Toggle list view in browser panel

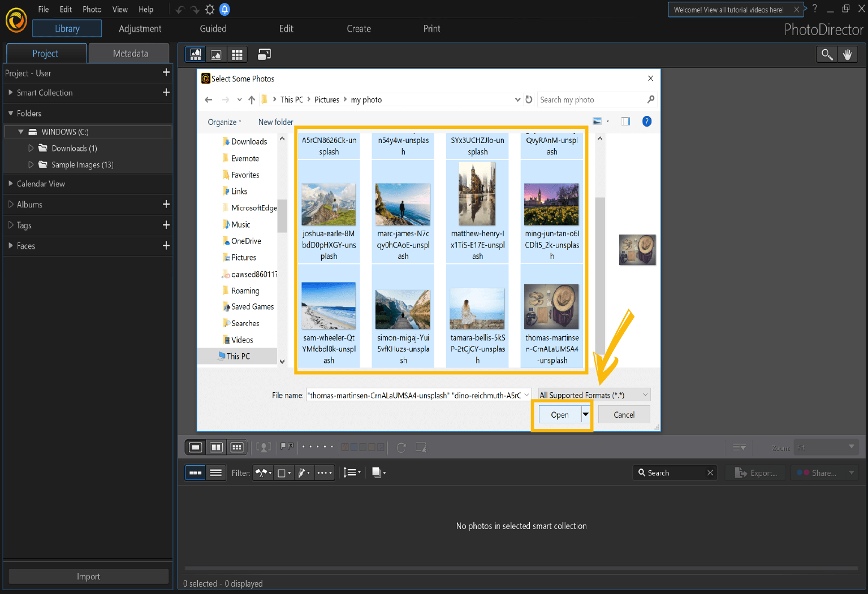click(215, 472)
